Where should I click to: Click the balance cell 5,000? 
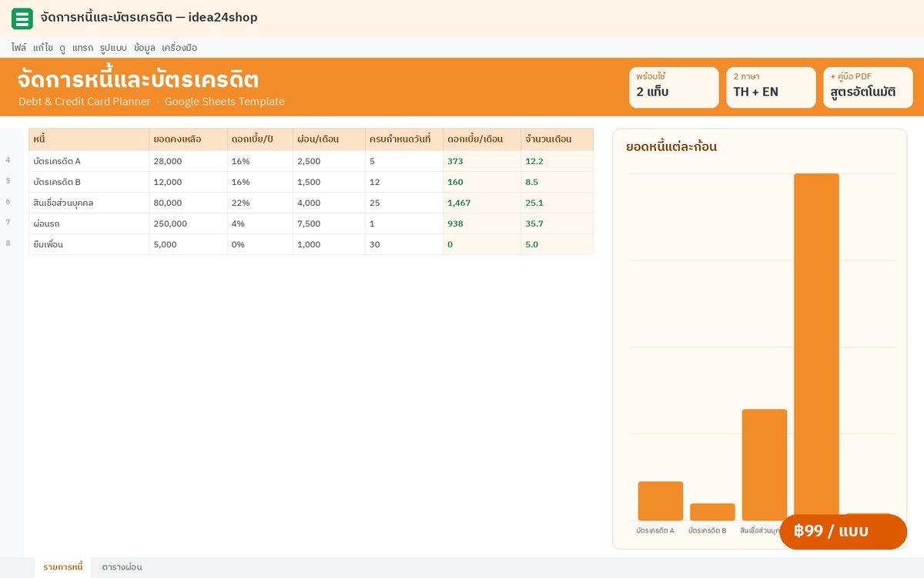(189, 244)
